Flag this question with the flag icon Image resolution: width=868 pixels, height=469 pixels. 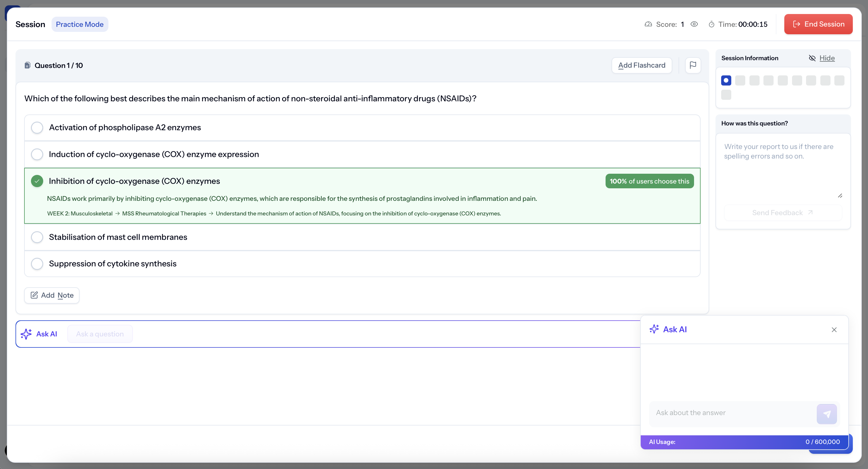coord(693,65)
